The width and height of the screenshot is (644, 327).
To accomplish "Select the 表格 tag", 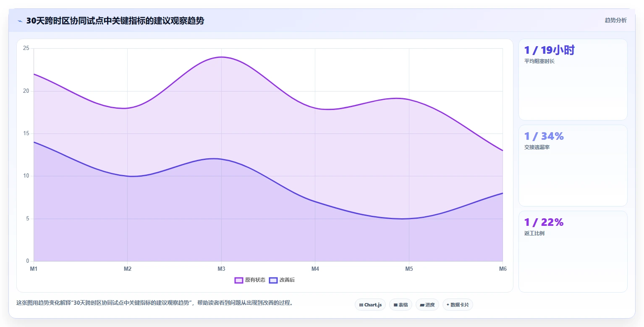I will (401, 305).
